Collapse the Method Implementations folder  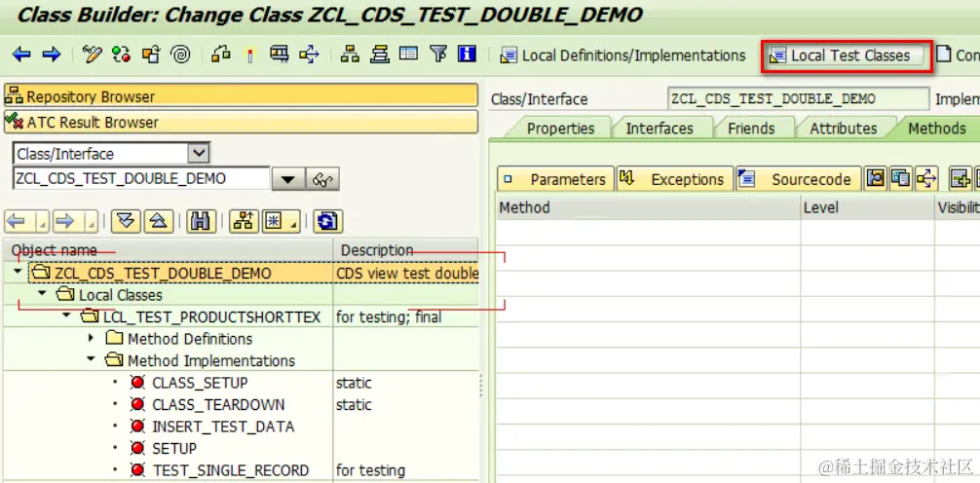[92, 360]
